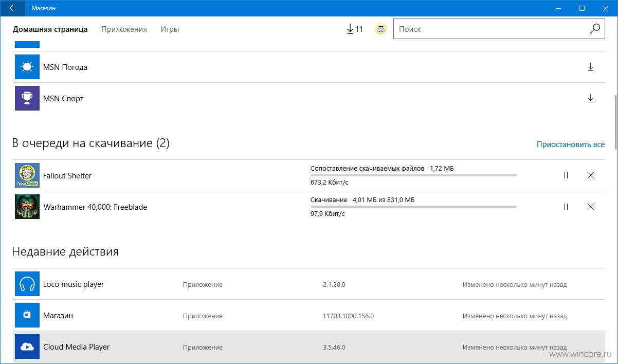Image resolution: width=618 pixels, height=364 pixels.
Task: Switch to the Игры tab
Action: (170, 29)
